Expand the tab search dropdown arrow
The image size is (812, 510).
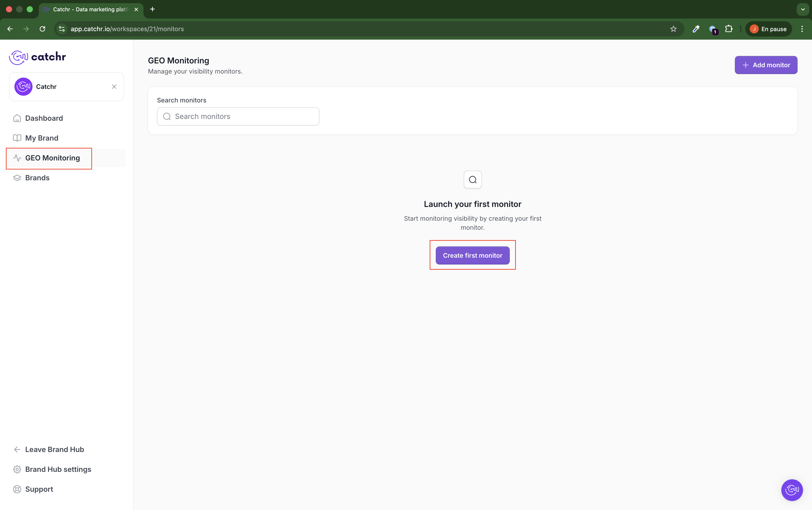coord(803,9)
